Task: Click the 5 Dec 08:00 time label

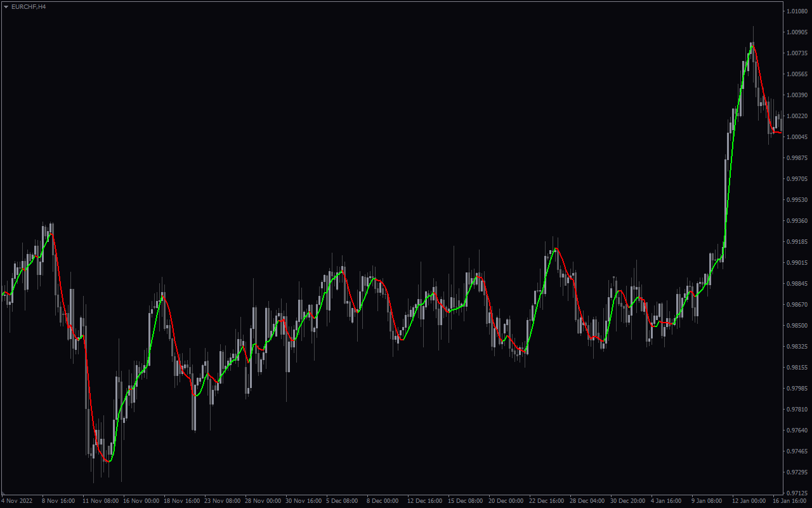Action: (x=343, y=501)
